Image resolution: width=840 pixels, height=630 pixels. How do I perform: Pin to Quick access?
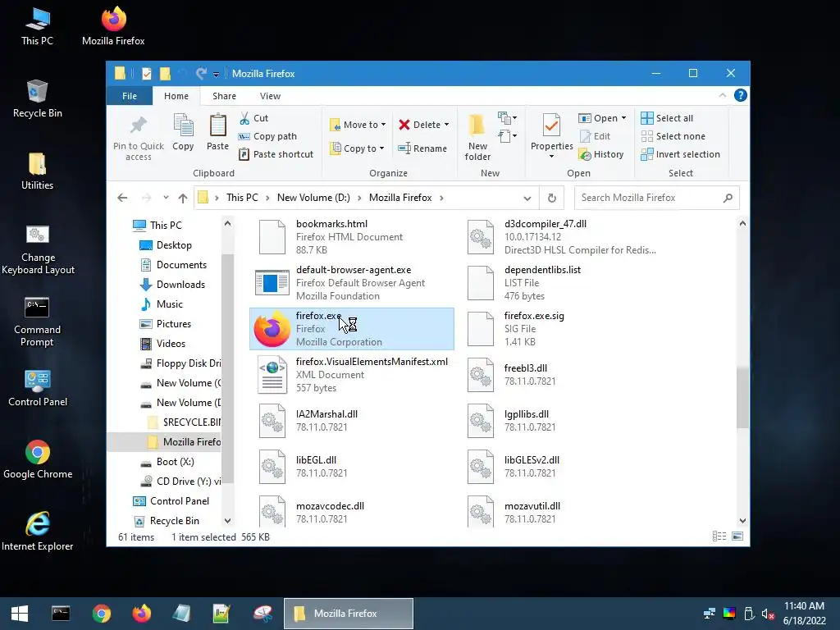click(139, 138)
